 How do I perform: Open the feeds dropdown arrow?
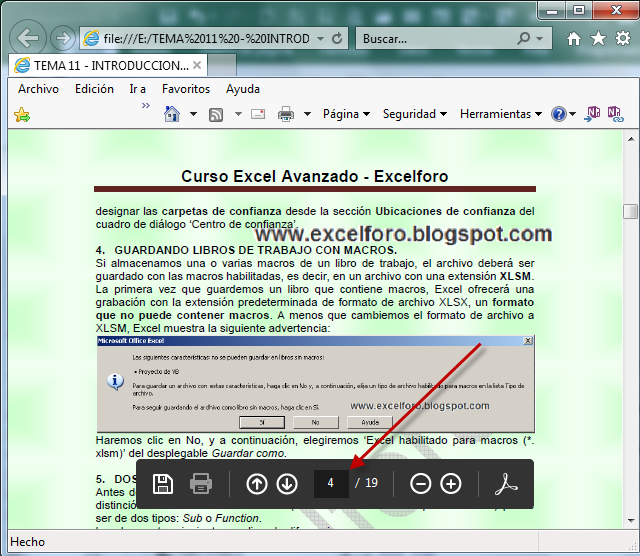point(238,114)
